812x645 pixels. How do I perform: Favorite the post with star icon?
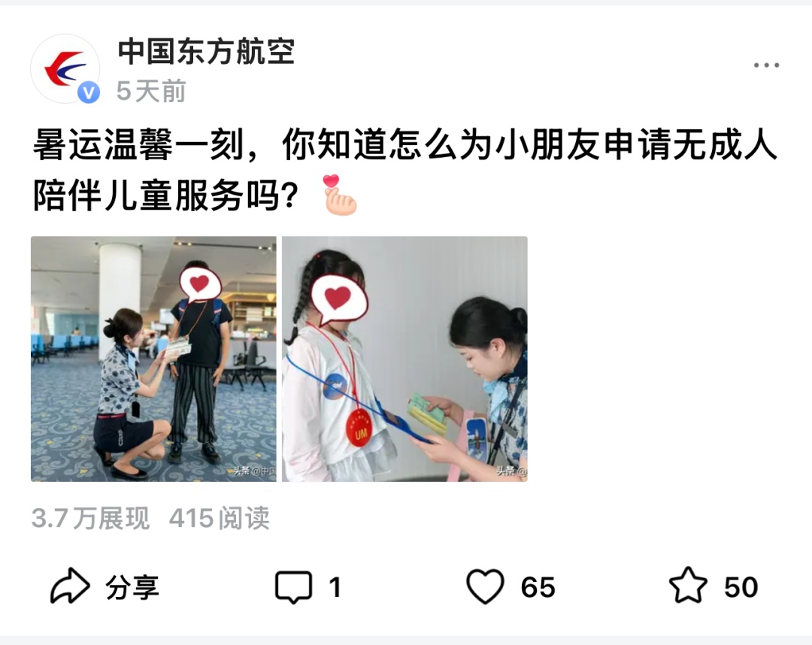click(688, 585)
